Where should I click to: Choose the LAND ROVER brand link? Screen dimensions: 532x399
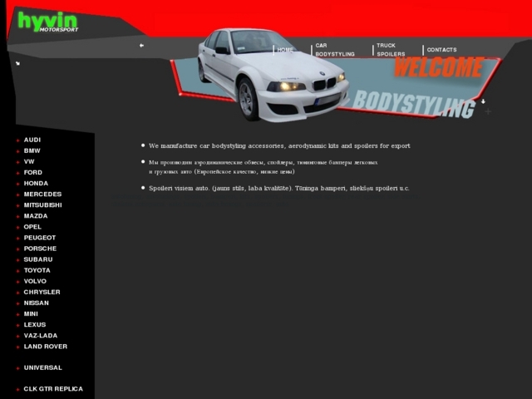(46, 346)
